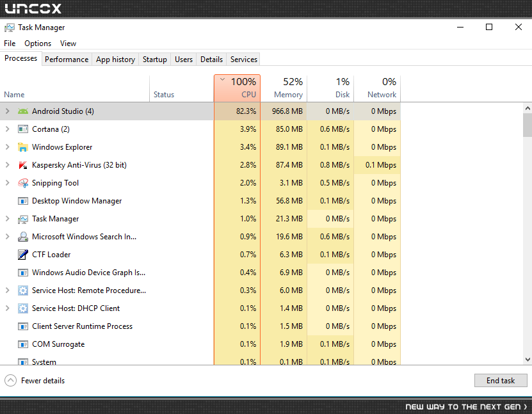Screen dimensions: 532x414
Task: Switch to the Details tab
Action: coord(211,60)
